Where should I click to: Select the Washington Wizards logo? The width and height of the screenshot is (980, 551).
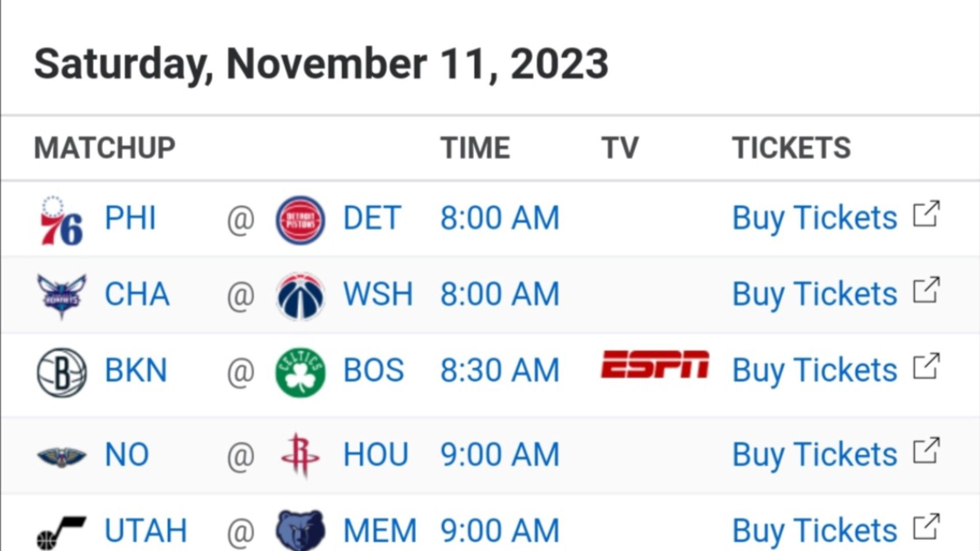(x=300, y=296)
